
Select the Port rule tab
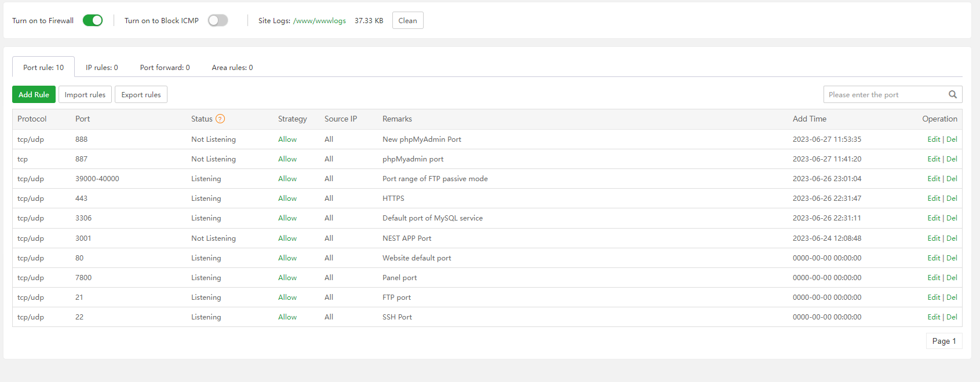click(43, 68)
